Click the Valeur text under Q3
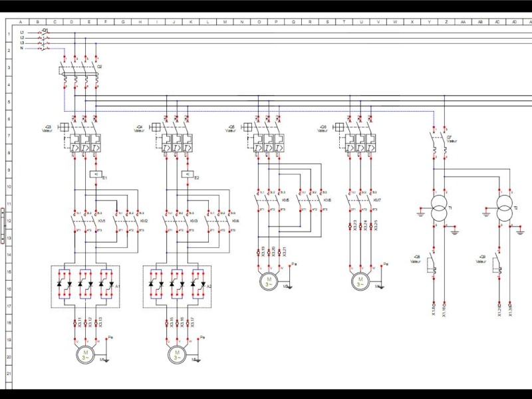The height and width of the screenshot is (399, 532). pyautogui.click(x=47, y=130)
